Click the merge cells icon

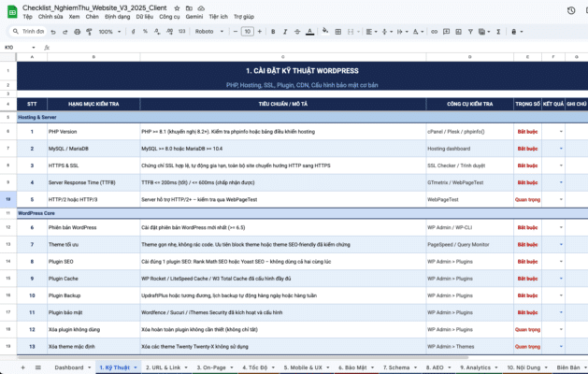coord(351,32)
